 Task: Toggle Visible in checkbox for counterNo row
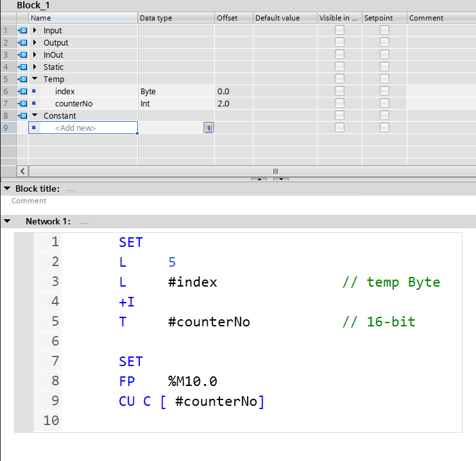pos(339,104)
